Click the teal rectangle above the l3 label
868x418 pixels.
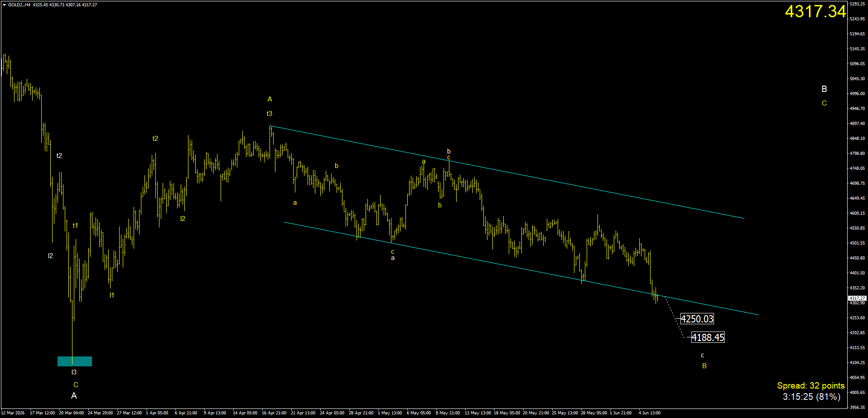coord(75,361)
